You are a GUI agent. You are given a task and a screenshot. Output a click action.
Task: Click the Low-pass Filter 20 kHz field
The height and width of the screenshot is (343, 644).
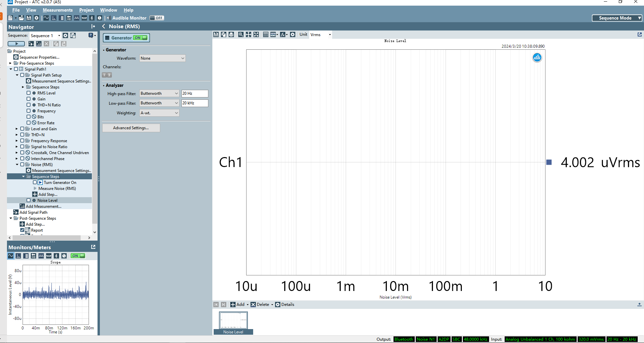click(195, 103)
